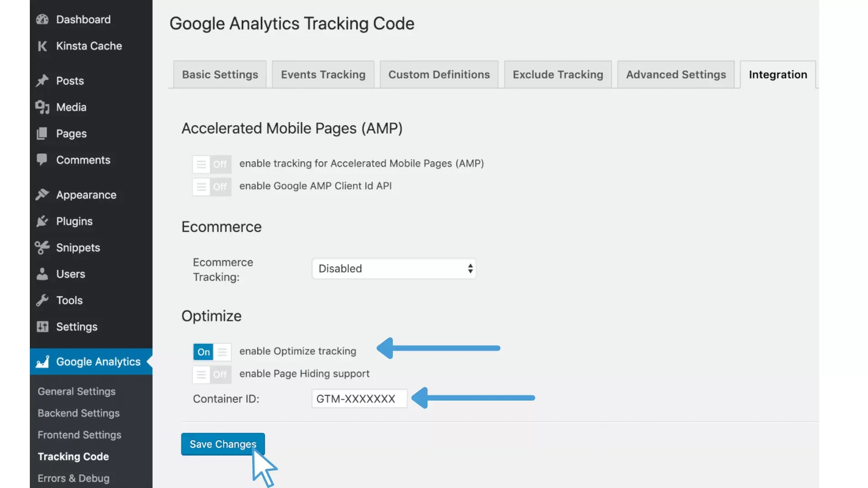Open Backend Settings submenu link
868x488 pixels.
tap(79, 413)
